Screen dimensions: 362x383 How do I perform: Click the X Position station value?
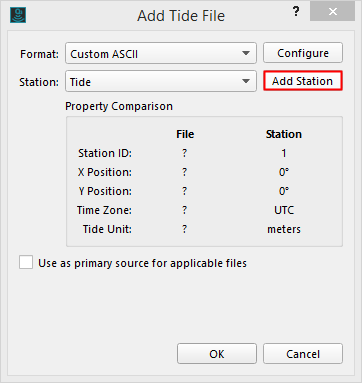click(x=284, y=172)
